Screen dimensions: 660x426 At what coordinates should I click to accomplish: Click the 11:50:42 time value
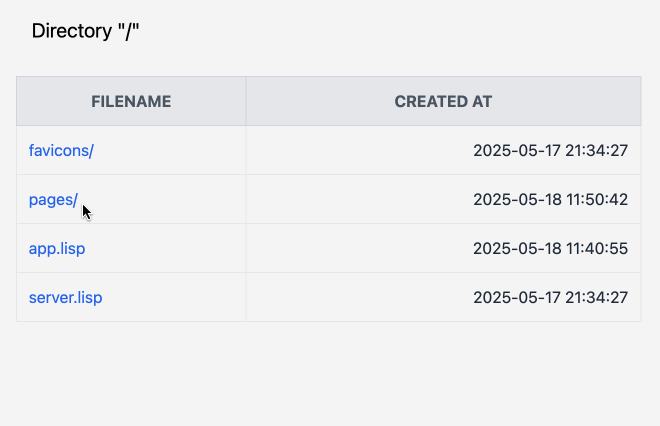[597, 200]
